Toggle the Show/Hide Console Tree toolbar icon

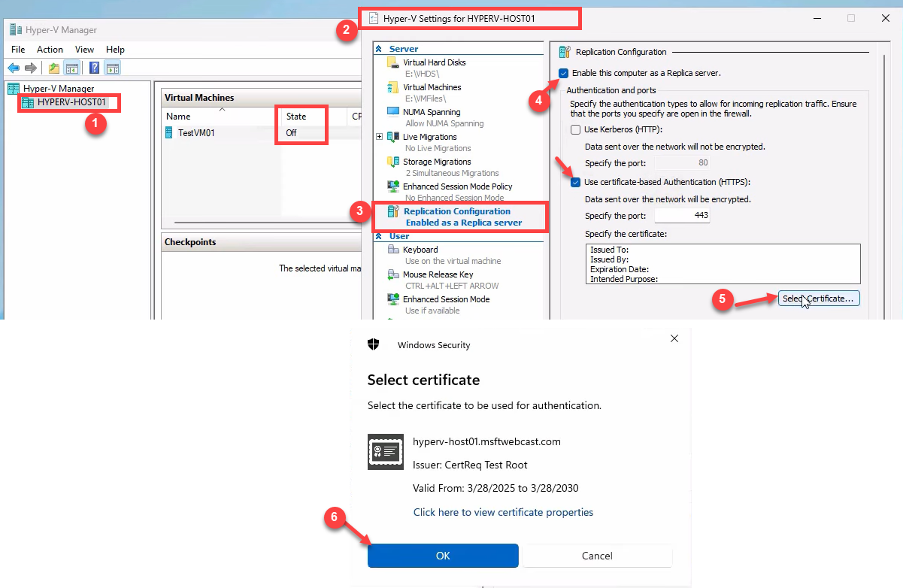coord(72,68)
